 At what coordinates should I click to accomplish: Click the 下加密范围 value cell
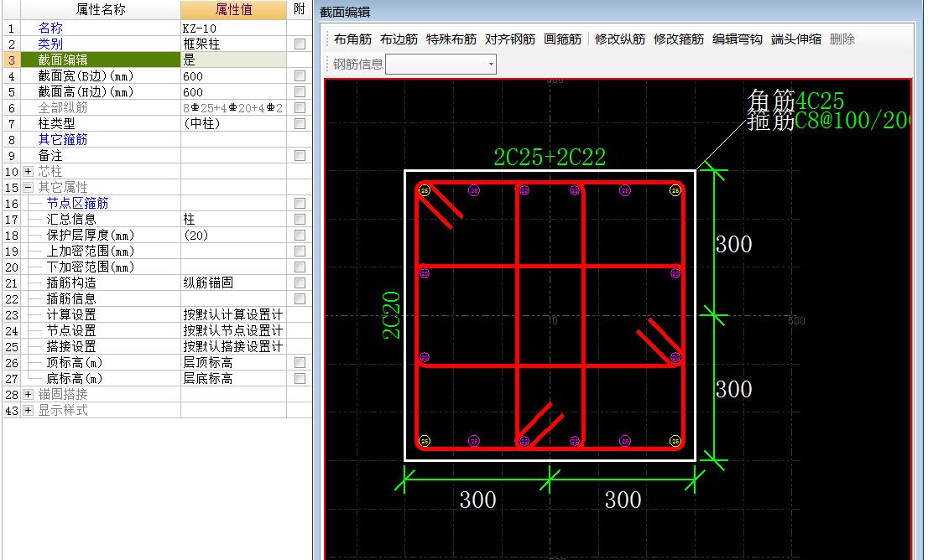234,267
